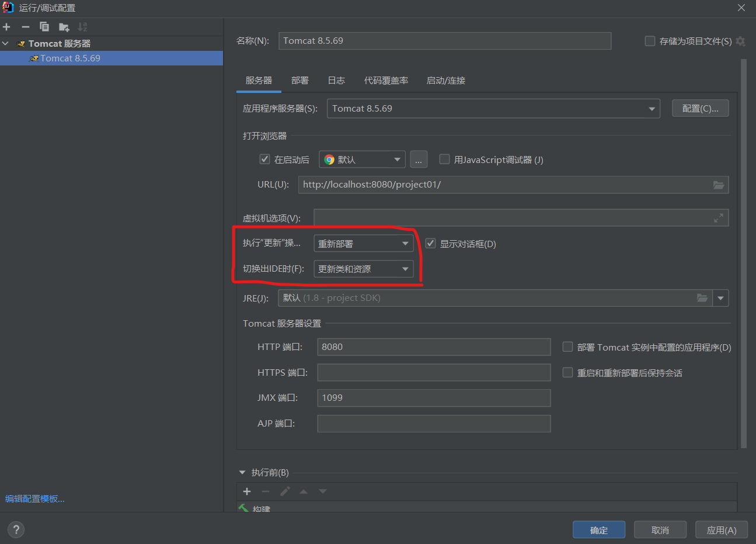The image size is (756, 544).
Task: Open the 应用程序服务器 dropdown
Action: (x=493, y=109)
